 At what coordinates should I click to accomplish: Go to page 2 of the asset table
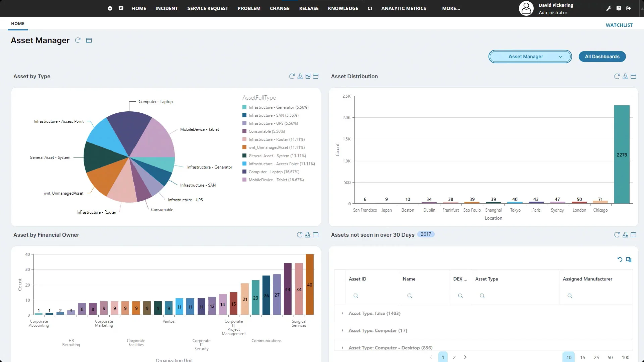(454, 357)
